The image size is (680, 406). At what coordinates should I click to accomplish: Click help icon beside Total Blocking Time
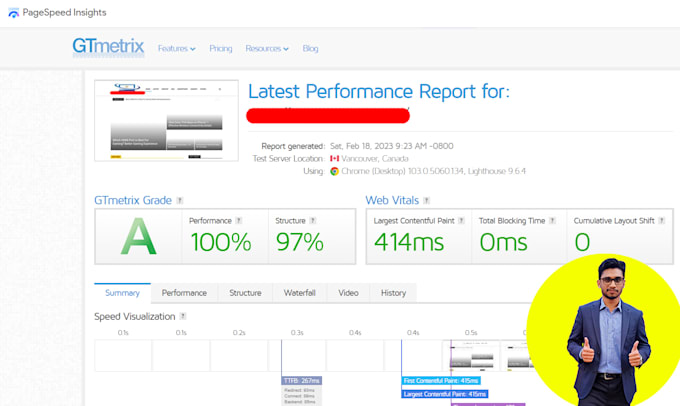click(x=552, y=221)
